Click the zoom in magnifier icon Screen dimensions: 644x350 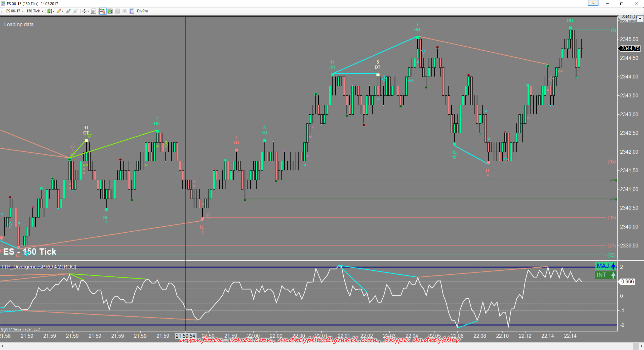coord(68,11)
